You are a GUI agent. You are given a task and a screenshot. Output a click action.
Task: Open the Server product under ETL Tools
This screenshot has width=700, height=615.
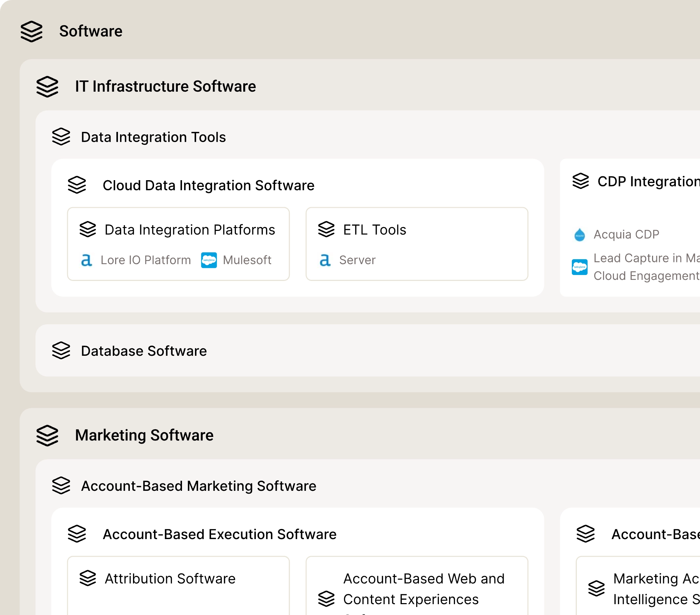[357, 260]
